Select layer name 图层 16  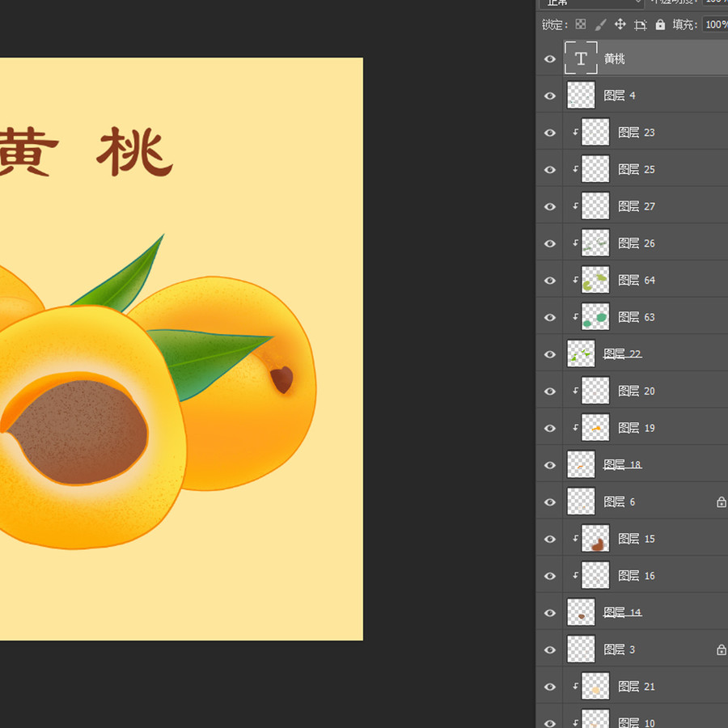[x=636, y=576]
